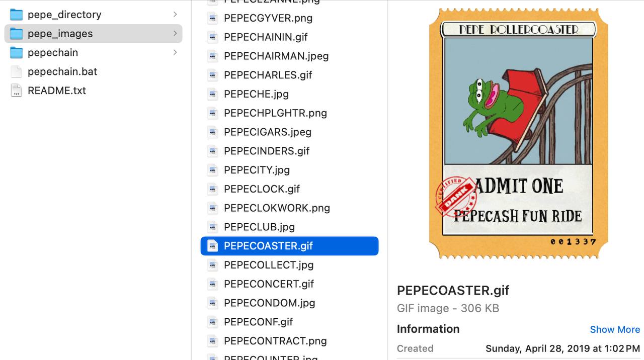Select the PEPECONTRACT.png file icon
Screen dimensions: 644x360
[213, 341]
